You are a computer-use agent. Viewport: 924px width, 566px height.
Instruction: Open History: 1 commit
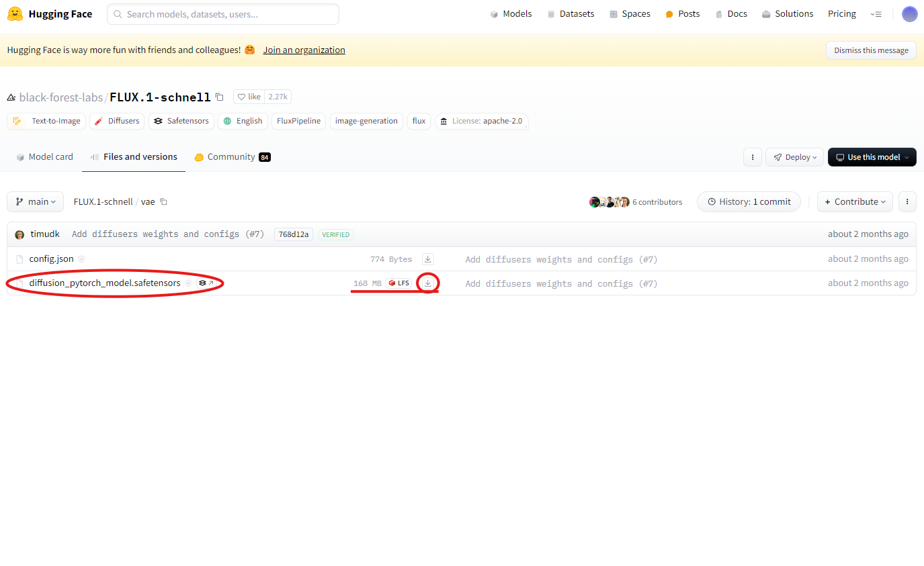(749, 201)
